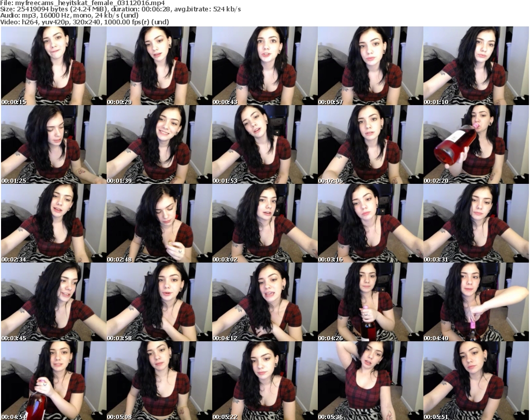The image size is (530, 420).
Task: Open thumbnail at 00:05:22
Action: [264, 381]
